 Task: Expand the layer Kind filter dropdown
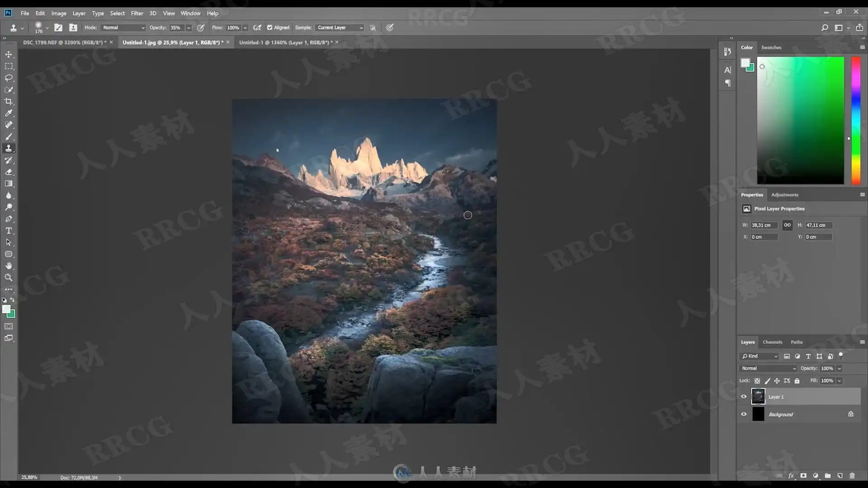(759, 356)
